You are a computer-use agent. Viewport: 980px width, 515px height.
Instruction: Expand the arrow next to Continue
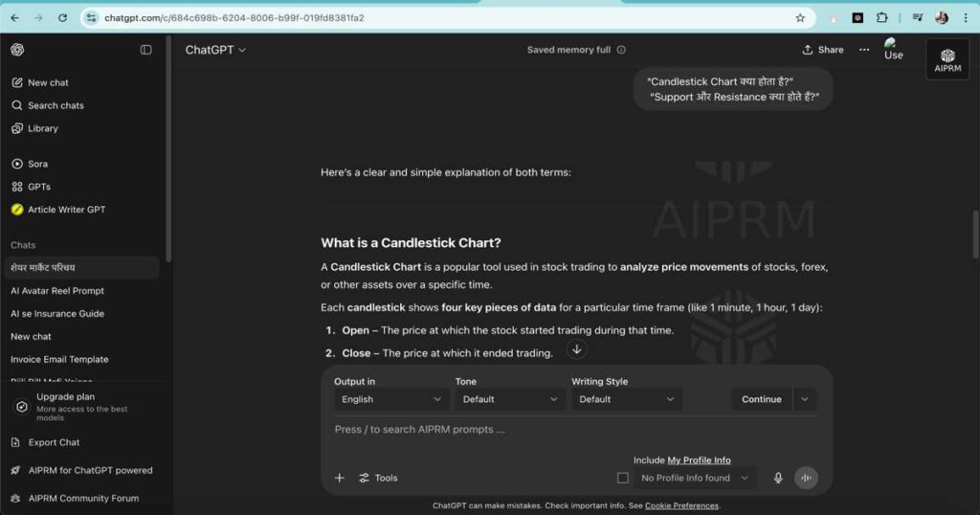(804, 399)
